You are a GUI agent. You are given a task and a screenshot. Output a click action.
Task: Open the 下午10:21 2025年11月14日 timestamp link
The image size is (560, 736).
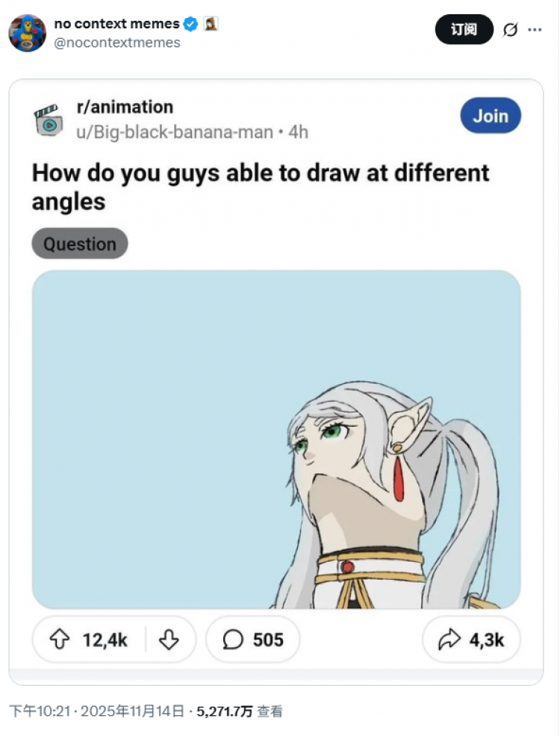[x=96, y=711]
